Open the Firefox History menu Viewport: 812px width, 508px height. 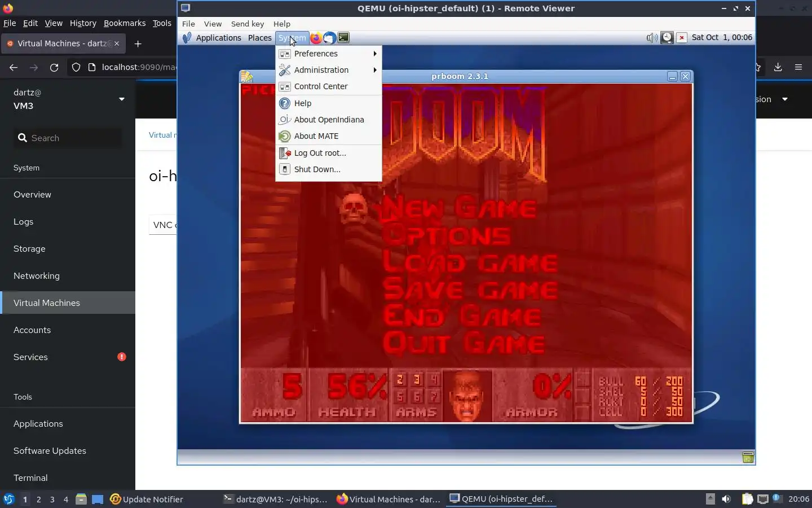83,23
